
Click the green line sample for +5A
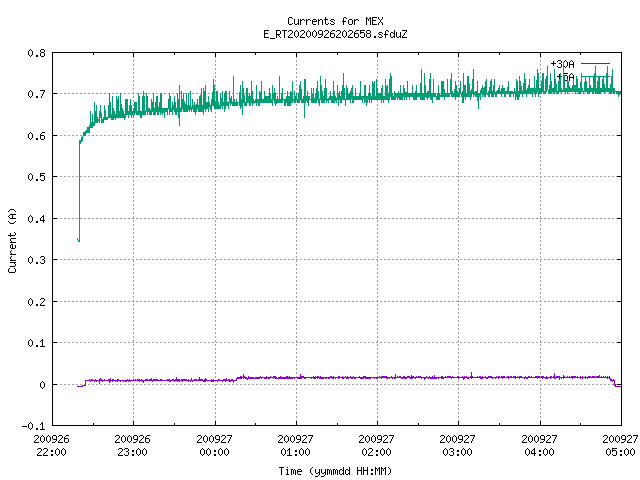tap(595, 76)
